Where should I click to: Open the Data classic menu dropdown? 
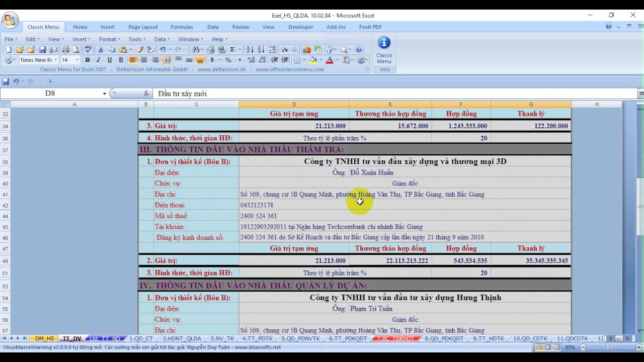pos(162,39)
